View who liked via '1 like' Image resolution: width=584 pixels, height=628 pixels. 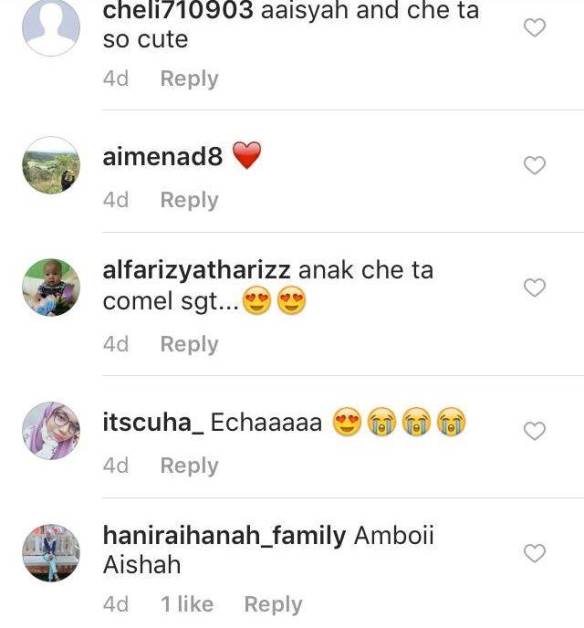(x=187, y=604)
